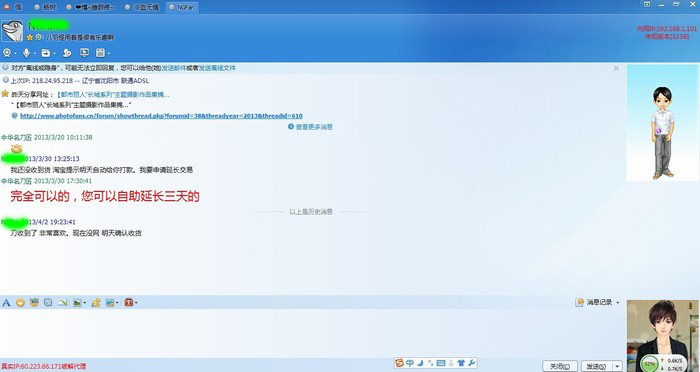This screenshot has height=372, width=700.
Task: Switch to the 冷血无情 chat tab
Action: pos(142,7)
